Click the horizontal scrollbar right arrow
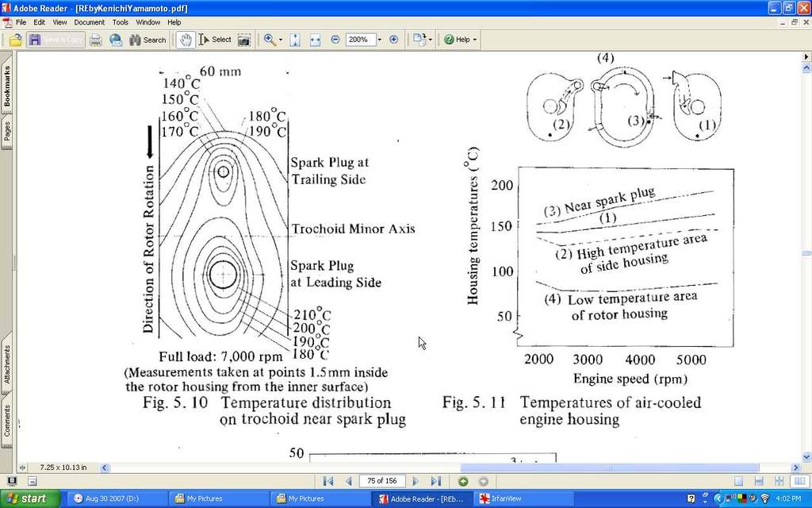This screenshot has width=812, height=508. (796, 468)
